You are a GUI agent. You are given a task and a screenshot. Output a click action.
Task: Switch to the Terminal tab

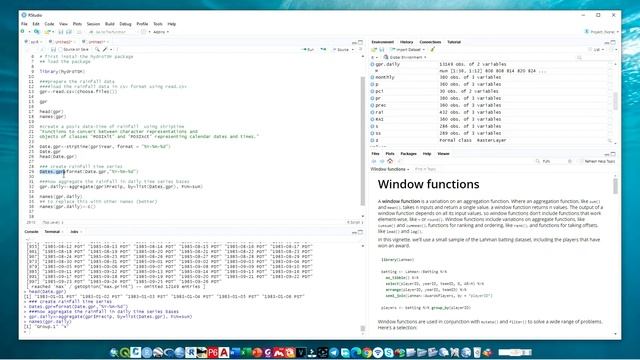52,232
